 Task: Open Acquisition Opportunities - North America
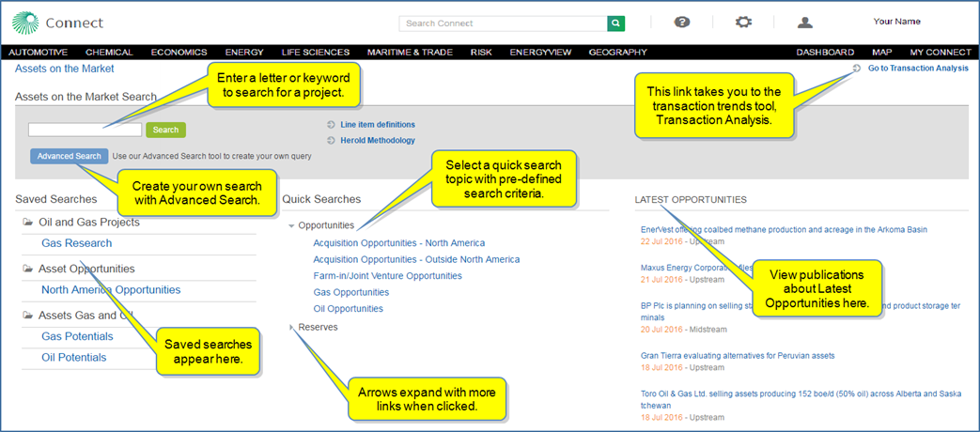click(x=398, y=243)
